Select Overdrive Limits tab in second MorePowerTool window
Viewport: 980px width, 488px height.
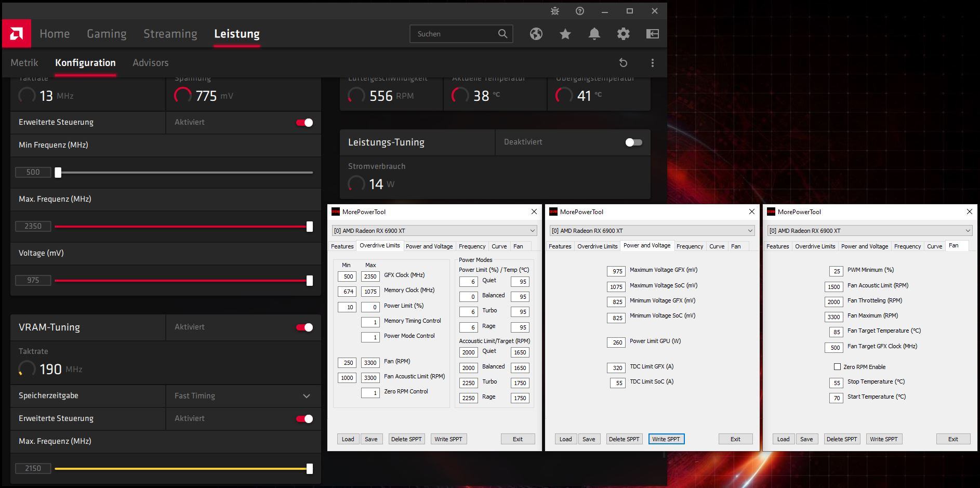click(598, 246)
